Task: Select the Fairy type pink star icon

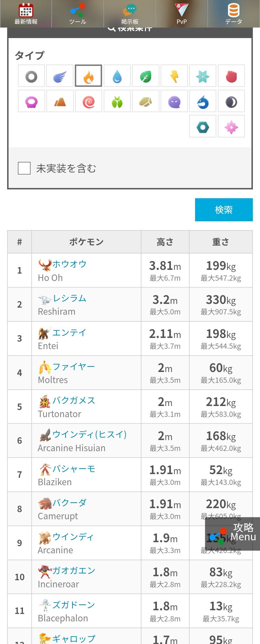Action: point(231,126)
